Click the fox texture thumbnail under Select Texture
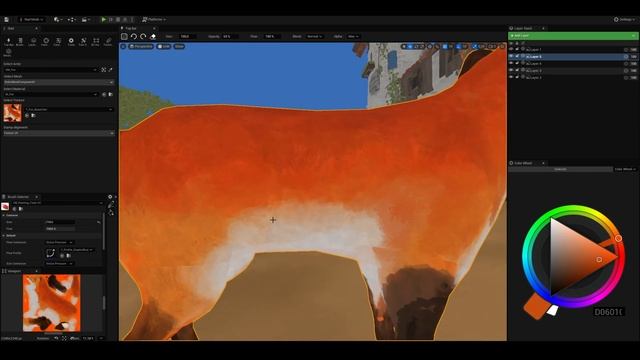The width and height of the screenshot is (640, 360). 12,113
